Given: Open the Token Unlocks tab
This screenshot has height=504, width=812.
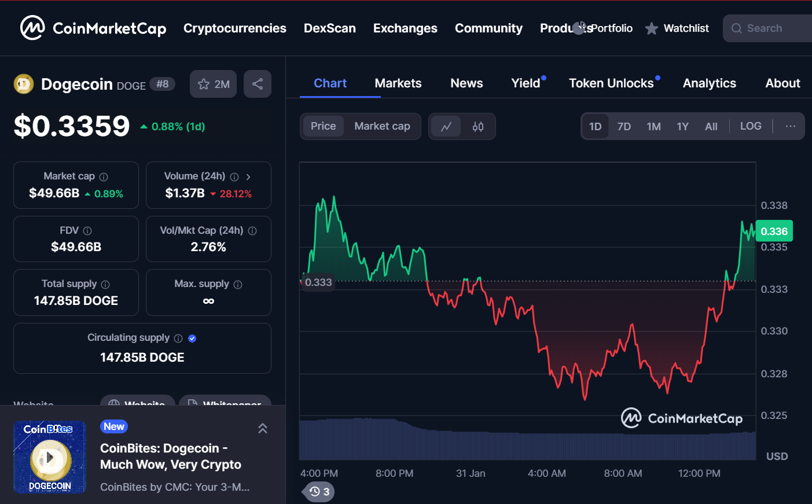Looking at the screenshot, I should (x=611, y=83).
